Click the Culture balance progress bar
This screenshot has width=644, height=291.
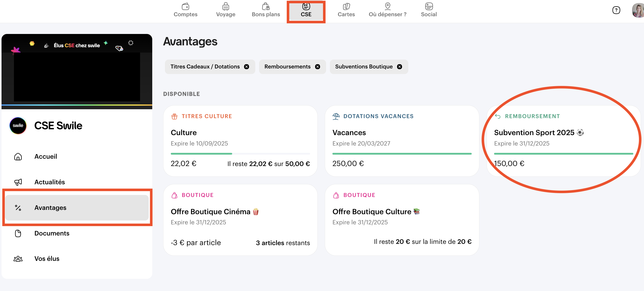click(240, 154)
